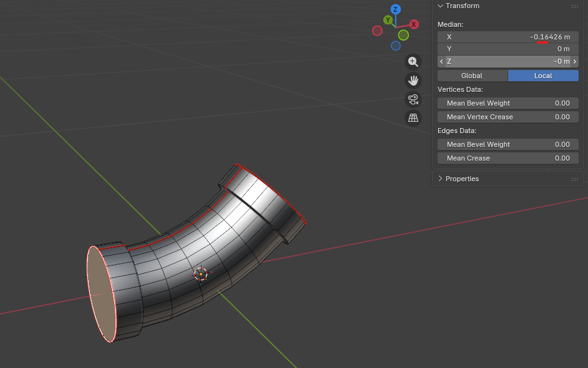Click the zoom magnifier viewport icon
Screen dimensions: 588x368
coord(413,61)
